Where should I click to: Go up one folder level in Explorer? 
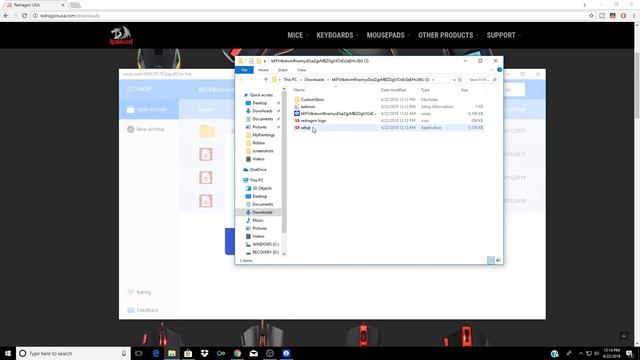[x=266, y=80]
